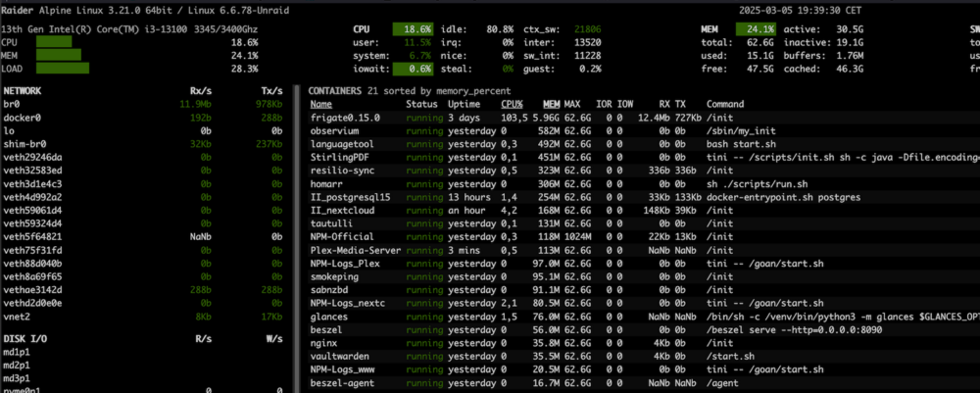Click the Raider hostname text
The width and height of the screenshot is (980, 393).
point(18,11)
